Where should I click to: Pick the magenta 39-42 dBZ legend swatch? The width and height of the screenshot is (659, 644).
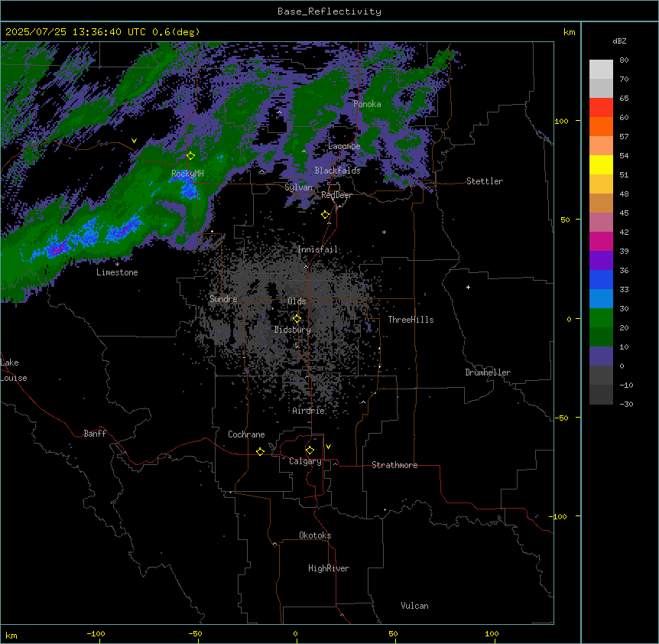coord(601,242)
